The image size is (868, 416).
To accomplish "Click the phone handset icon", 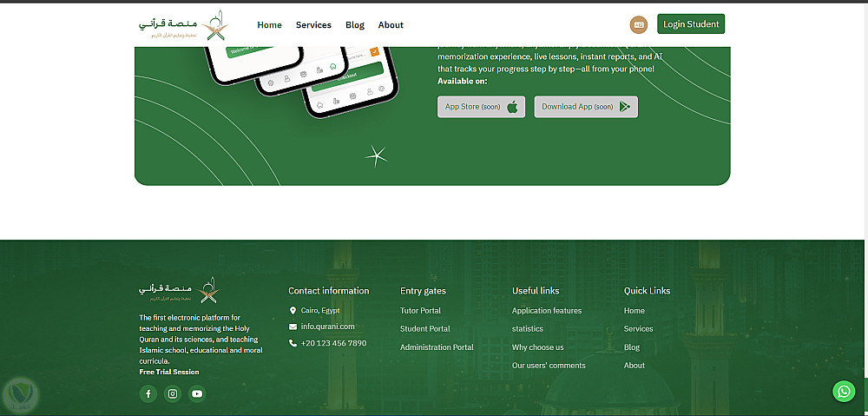I will click(293, 343).
